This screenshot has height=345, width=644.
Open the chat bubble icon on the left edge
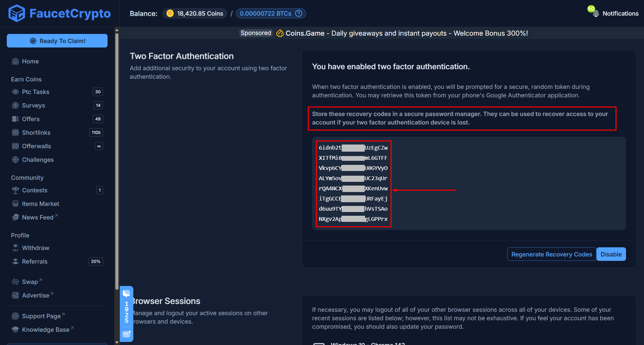coord(126,292)
